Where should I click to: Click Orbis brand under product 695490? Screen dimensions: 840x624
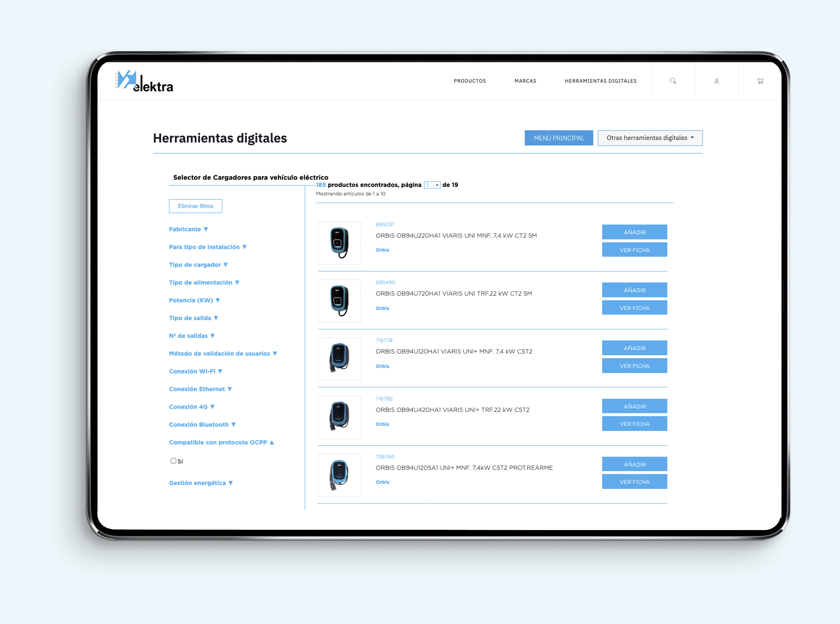382,308
